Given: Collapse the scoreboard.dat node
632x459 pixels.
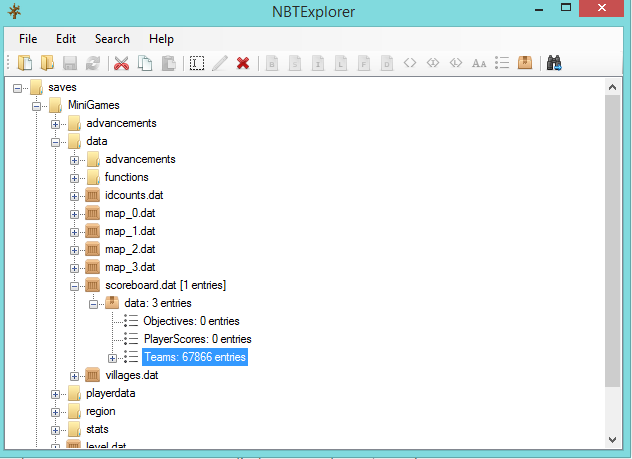Looking at the screenshot, I should 74,287.
